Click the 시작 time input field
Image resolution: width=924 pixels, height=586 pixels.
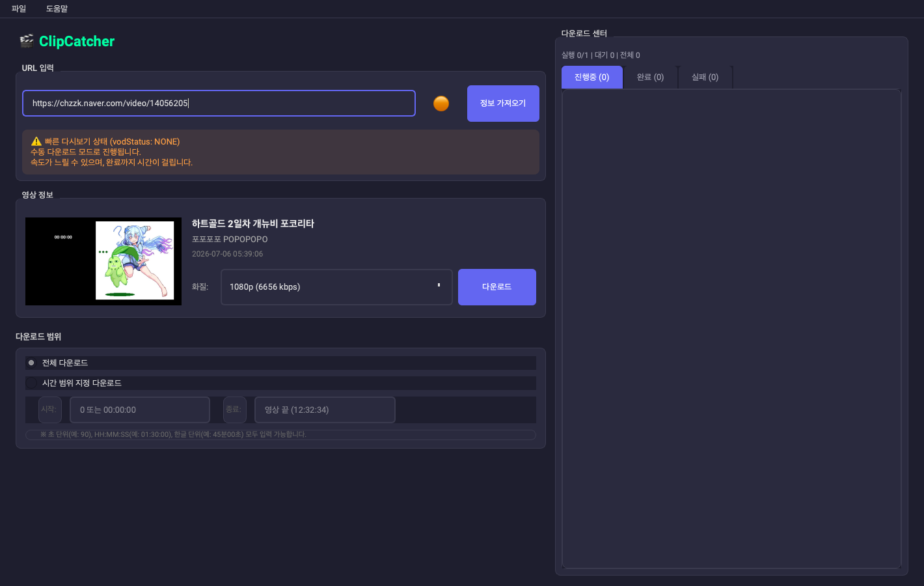140,410
